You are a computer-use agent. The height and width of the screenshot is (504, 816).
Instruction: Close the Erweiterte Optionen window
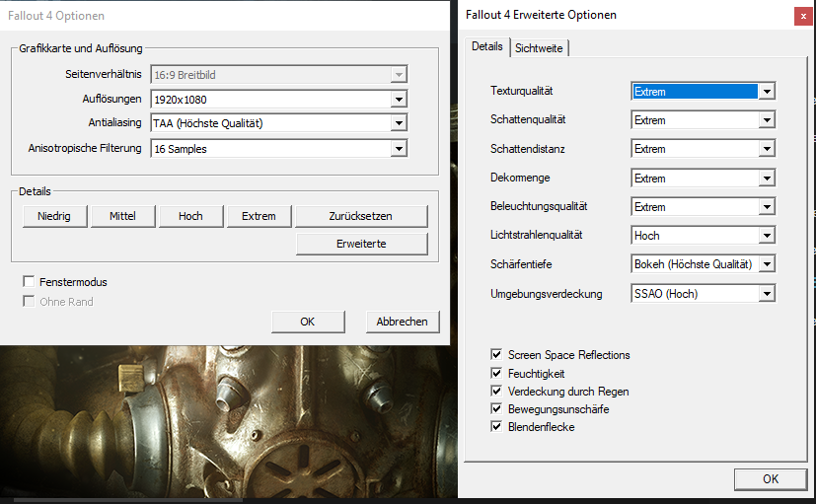803,16
